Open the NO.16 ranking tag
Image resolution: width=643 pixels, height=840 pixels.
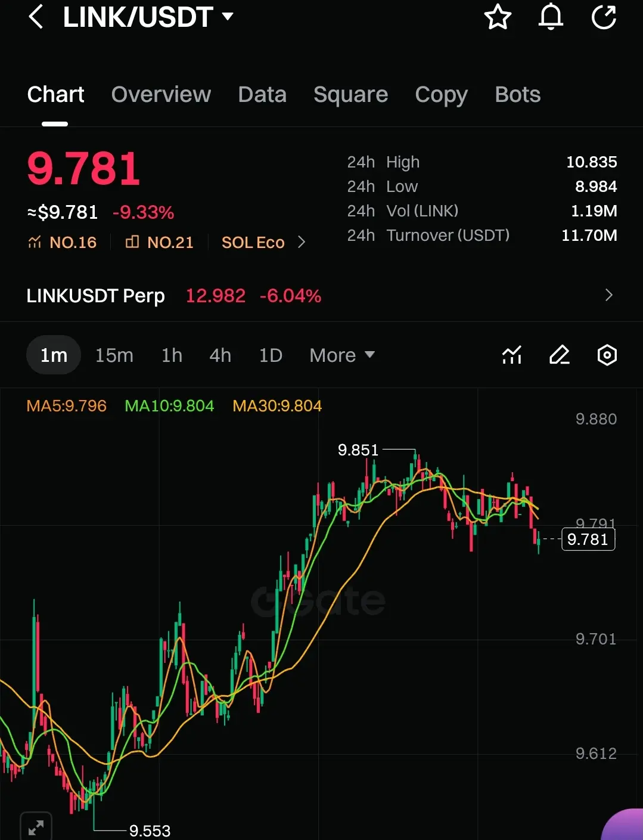[62, 242]
